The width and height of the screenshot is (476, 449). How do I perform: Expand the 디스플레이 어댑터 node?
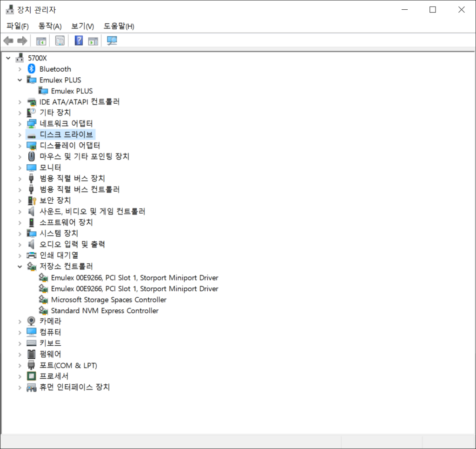tap(20, 146)
